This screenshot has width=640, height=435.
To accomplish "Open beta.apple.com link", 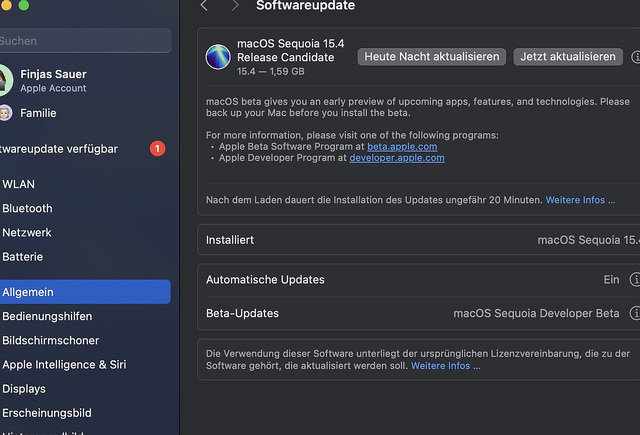I will point(402,146).
